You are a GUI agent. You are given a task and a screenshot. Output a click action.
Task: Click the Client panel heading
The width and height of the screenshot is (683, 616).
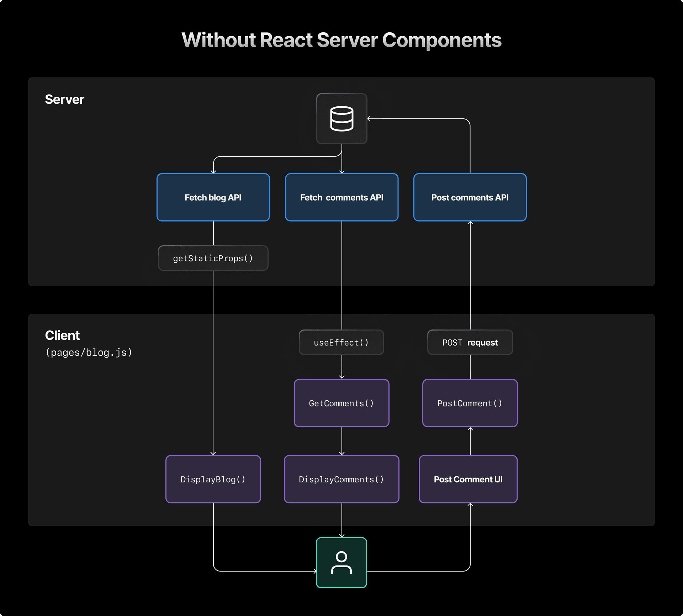pyautogui.click(x=62, y=335)
